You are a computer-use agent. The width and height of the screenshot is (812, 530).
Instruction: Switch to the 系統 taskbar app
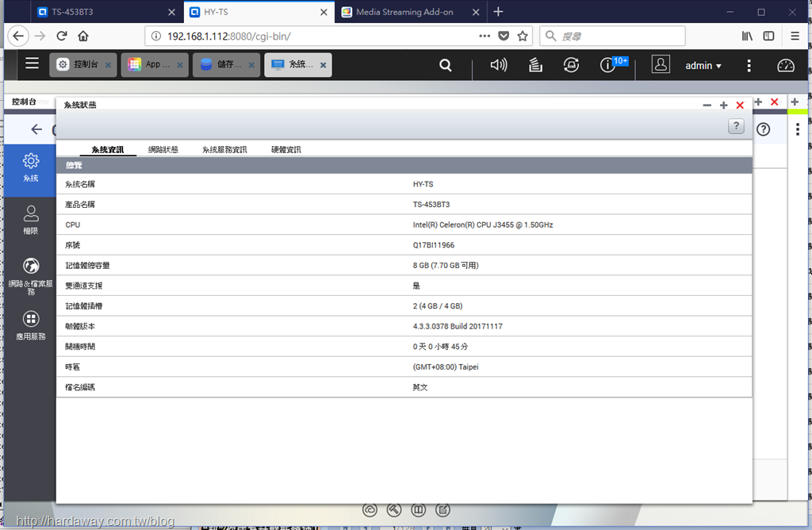click(298, 65)
